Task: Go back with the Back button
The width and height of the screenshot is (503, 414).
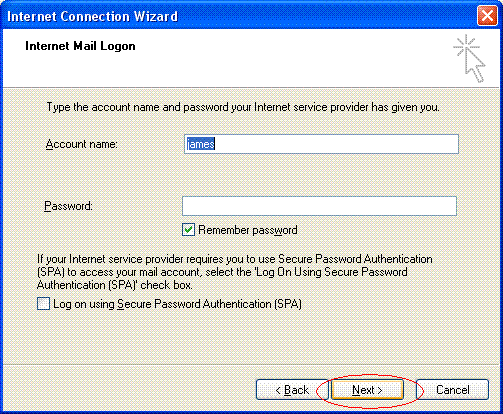Action: pyautogui.click(x=292, y=390)
